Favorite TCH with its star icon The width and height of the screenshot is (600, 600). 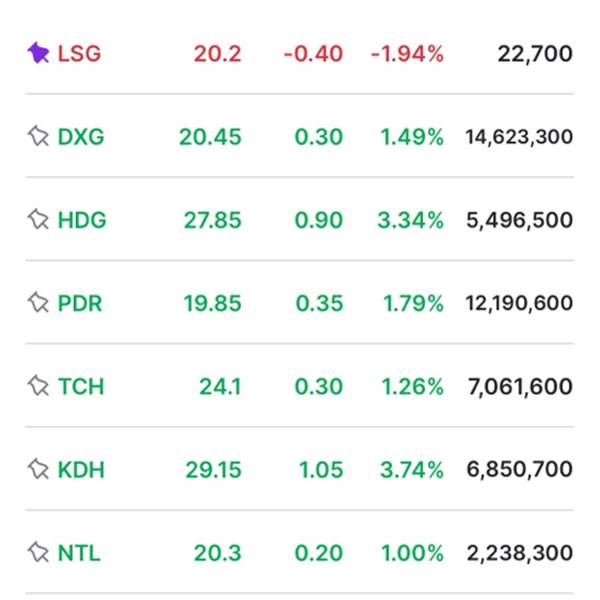click(x=37, y=386)
